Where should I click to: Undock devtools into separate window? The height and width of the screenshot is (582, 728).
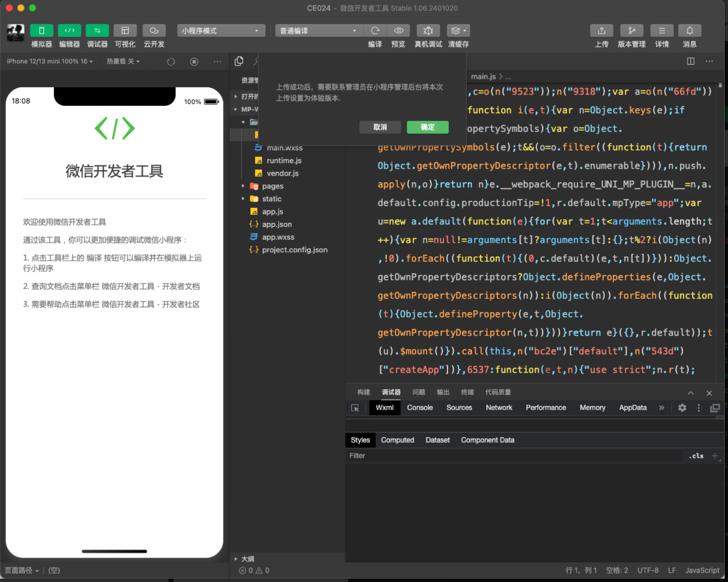tap(715, 408)
